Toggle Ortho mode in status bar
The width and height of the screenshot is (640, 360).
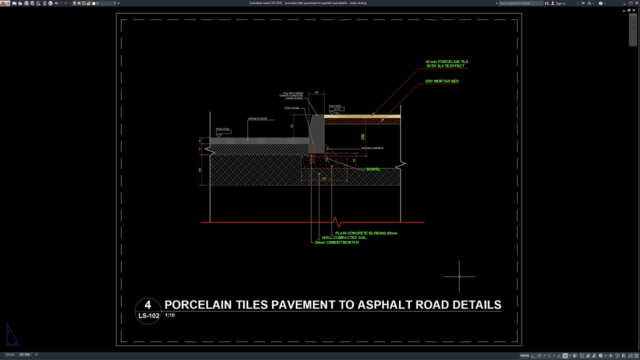pos(533,356)
